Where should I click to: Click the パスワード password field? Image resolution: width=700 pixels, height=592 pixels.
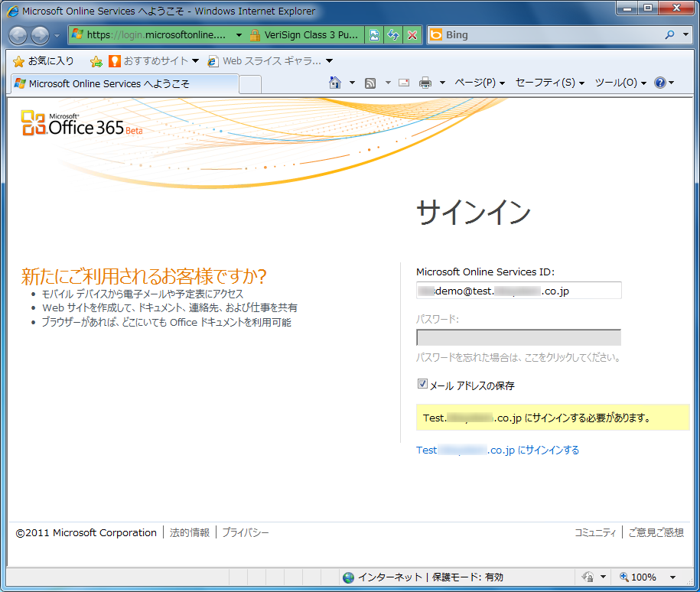[x=518, y=337]
